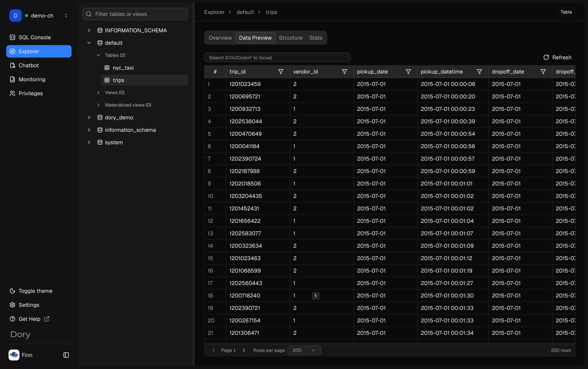Screen dimensions: 588x369
Task: Click the database icon next to INFORMATION_SCHEMA
Action: pos(100,30)
